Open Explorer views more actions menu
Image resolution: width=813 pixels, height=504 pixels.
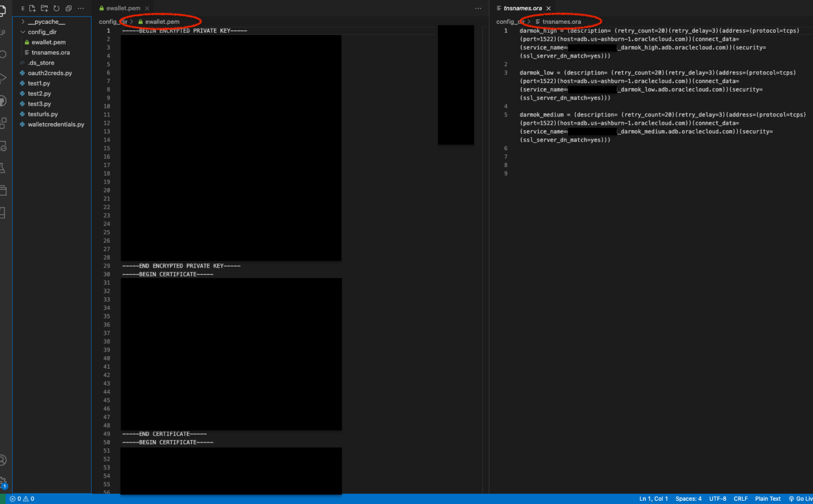coord(80,8)
